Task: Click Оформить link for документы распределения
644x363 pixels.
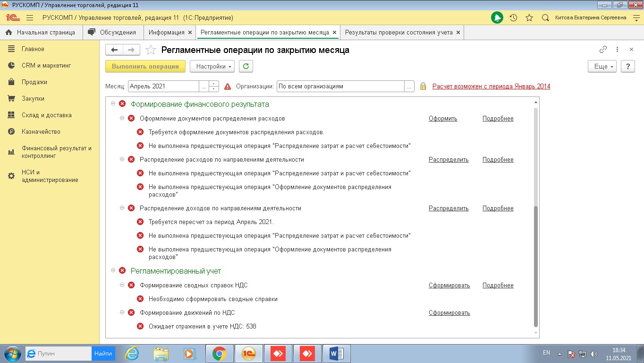Action: 443,119
